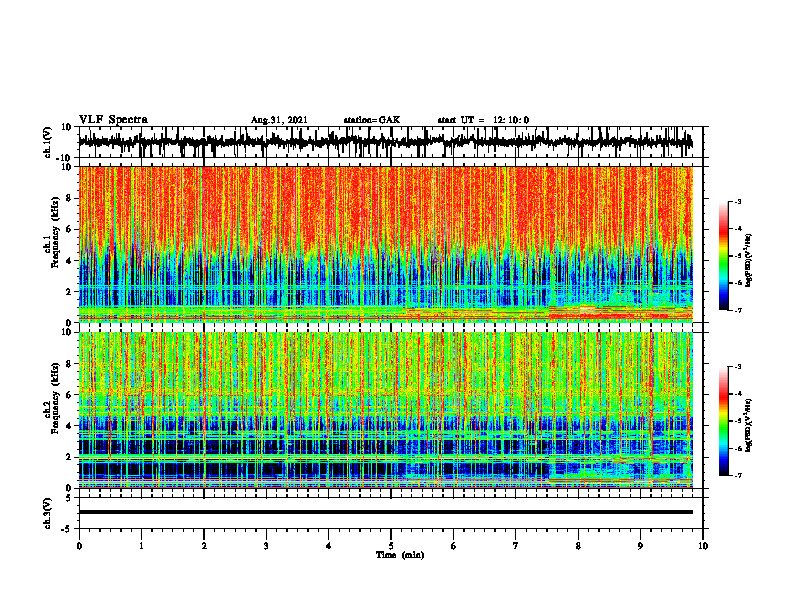Click the time axis tick label "0"
Image resolution: width=792 pixels, height=612 pixels.
(79, 546)
